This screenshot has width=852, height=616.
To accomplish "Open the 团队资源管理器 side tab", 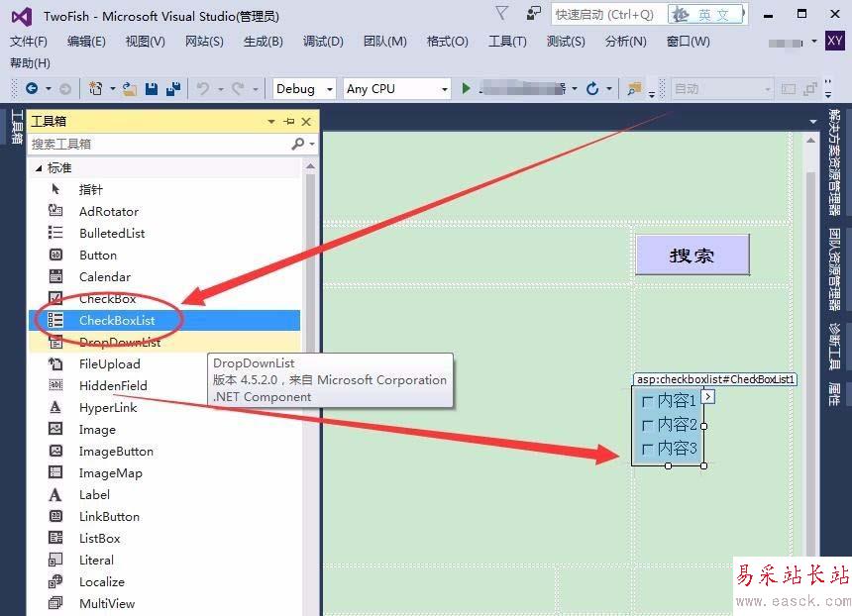I will (x=834, y=269).
